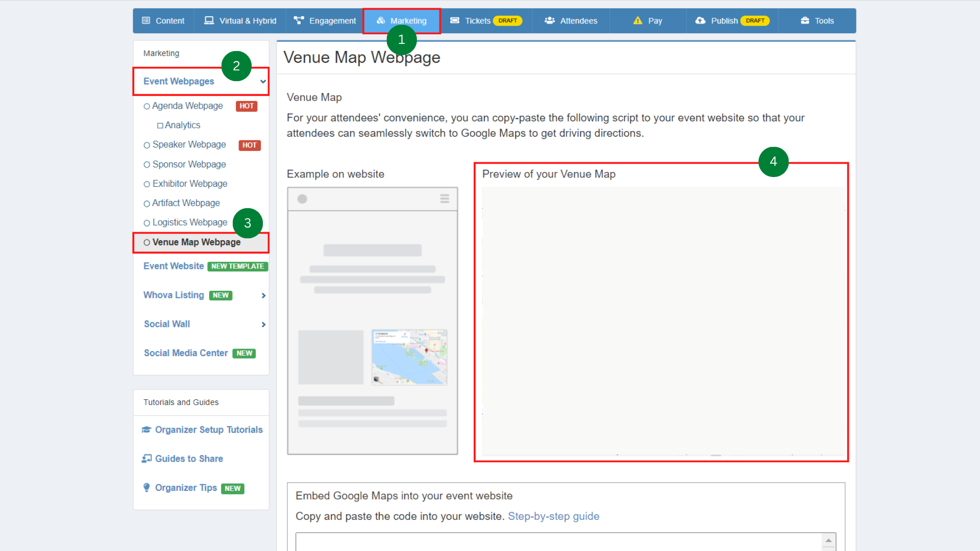
Task: Open the Tools tab
Action: pos(817,21)
